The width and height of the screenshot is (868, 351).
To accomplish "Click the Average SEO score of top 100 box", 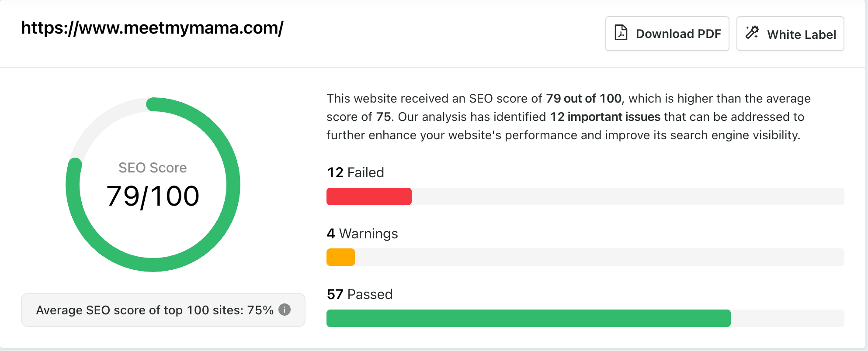I will [x=163, y=310].
